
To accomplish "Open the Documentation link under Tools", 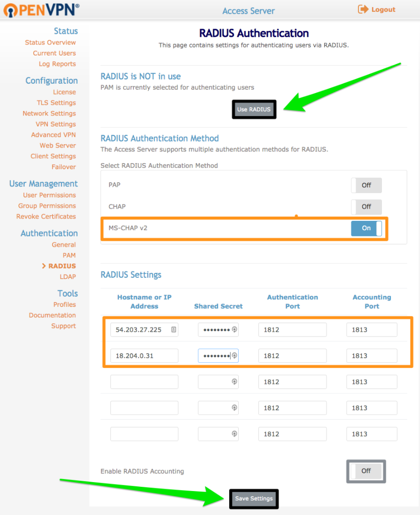I will tap(52, 315).
